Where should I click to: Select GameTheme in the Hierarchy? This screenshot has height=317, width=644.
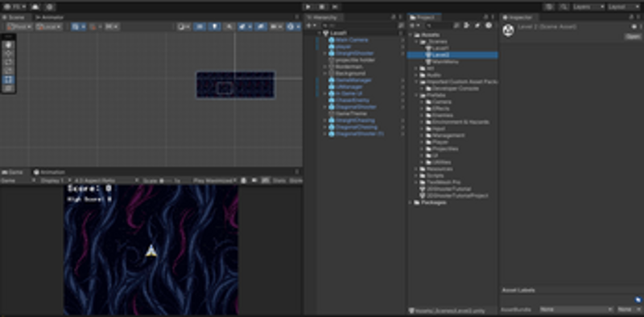tap(351, 113)
